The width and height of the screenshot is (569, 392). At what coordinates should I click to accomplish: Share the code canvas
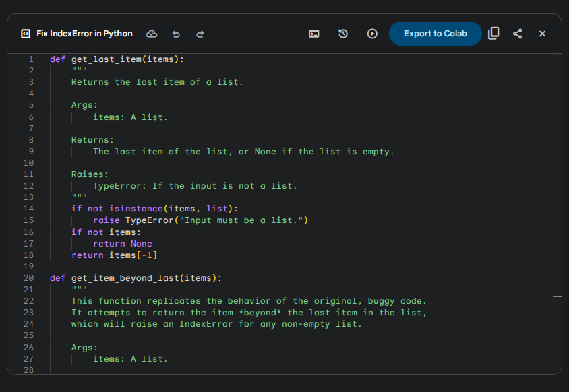point(518,34)
